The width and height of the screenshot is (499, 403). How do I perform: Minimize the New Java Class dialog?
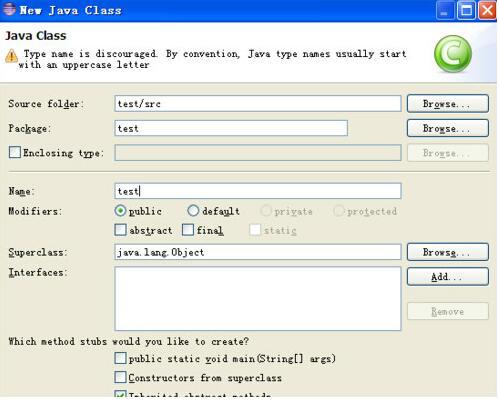(x=445, y=10)
